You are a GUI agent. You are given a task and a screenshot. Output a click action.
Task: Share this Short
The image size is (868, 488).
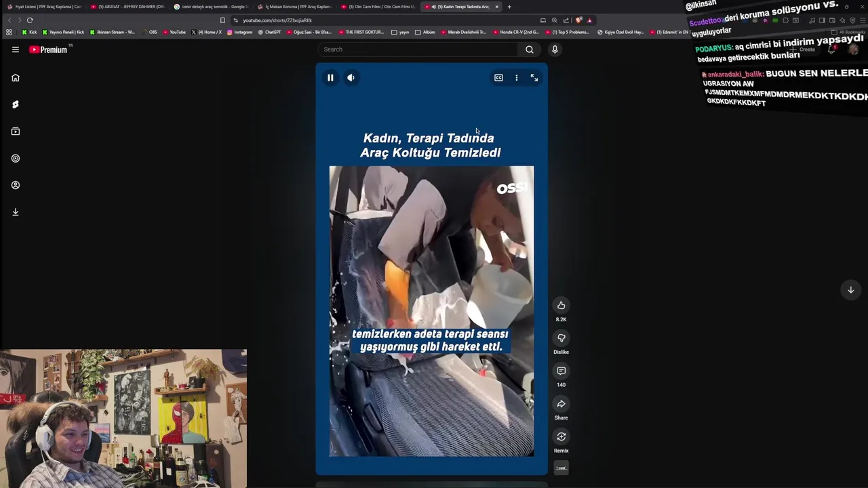tap(561, 404)
